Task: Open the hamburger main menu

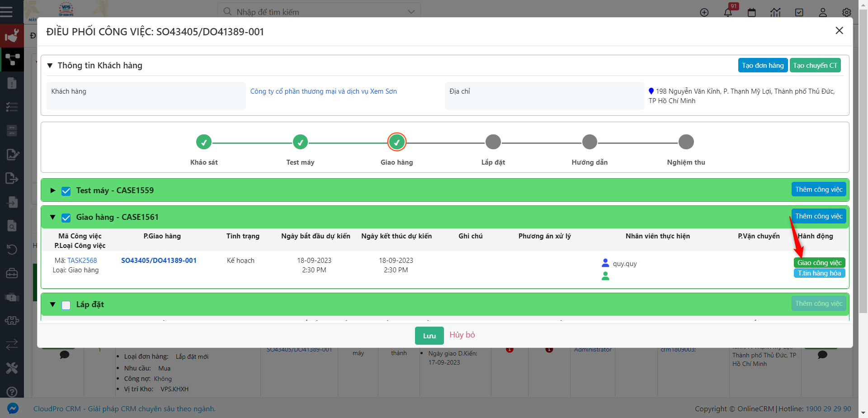Action: pyautogui.click(x=6, y=12)
